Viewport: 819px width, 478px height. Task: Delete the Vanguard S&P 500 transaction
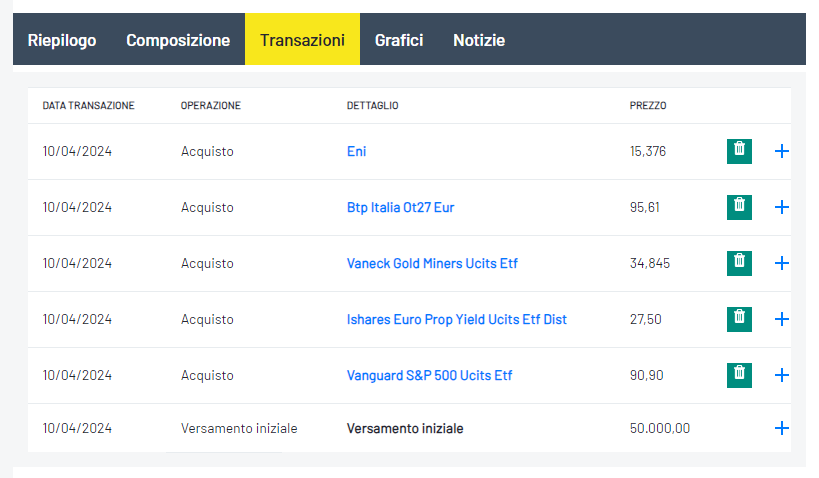(739, 375)
